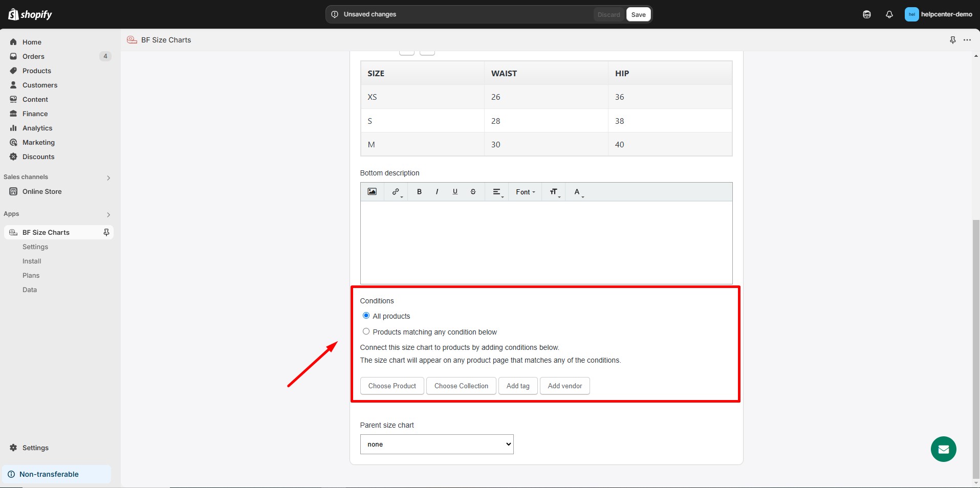Select Products matching any condition below

pos(366,331)
